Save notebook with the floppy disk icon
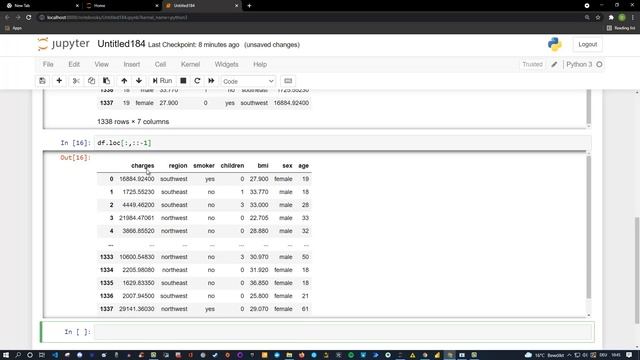 tap(42, 81)
